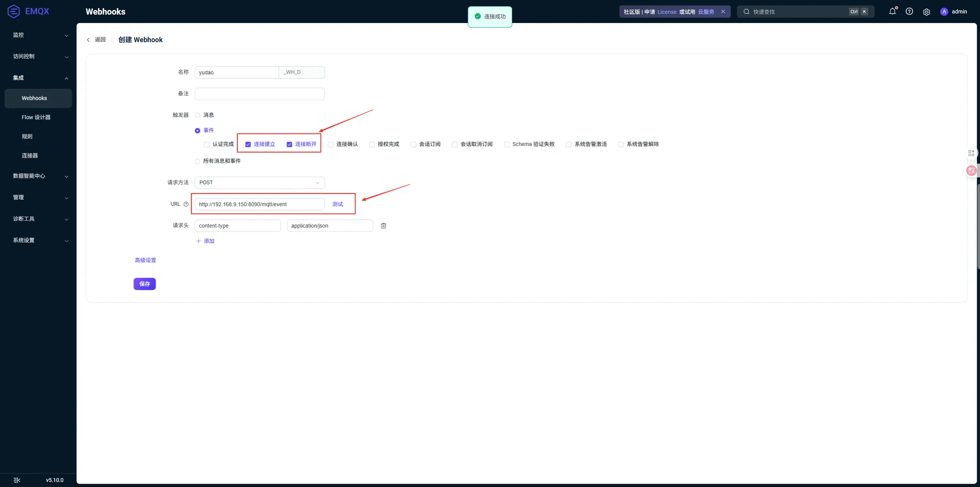Enable the 认证完成 event checkbox

tap(206, 144)
